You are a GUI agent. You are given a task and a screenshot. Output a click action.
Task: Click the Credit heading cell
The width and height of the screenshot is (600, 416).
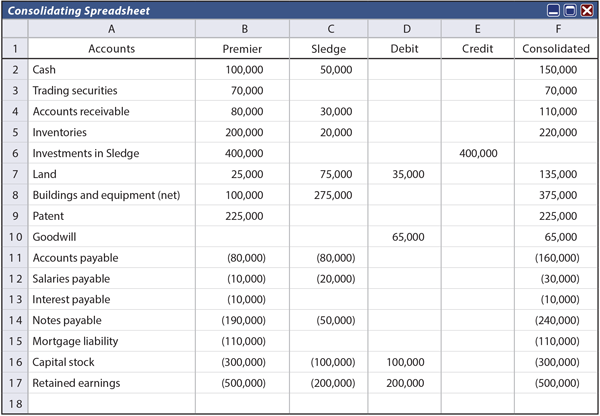coord(478,49)
